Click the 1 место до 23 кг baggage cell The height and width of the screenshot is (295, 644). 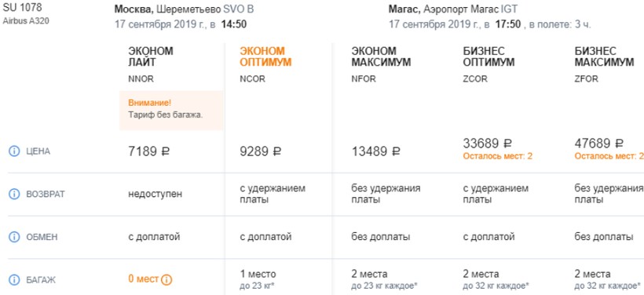click(x=258, y=279)
